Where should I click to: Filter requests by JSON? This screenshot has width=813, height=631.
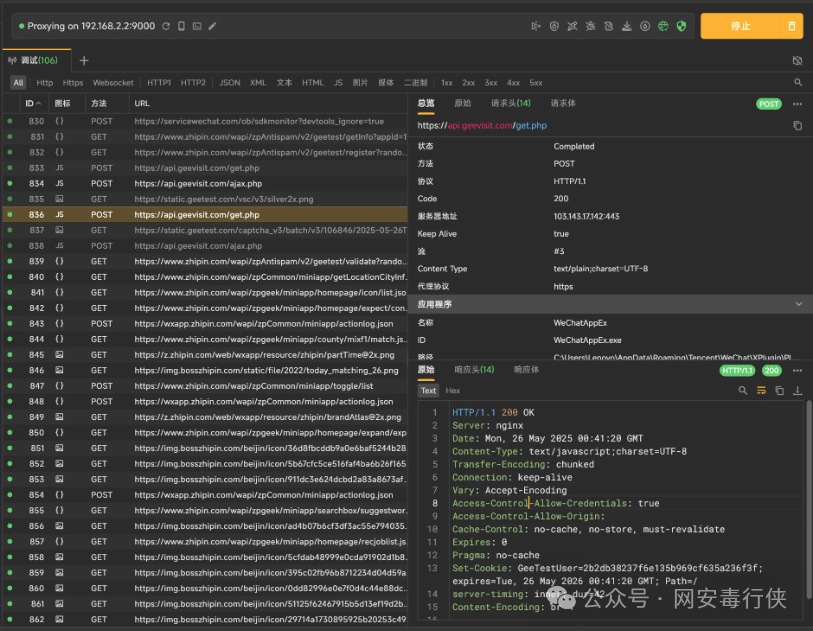point(230,82)
